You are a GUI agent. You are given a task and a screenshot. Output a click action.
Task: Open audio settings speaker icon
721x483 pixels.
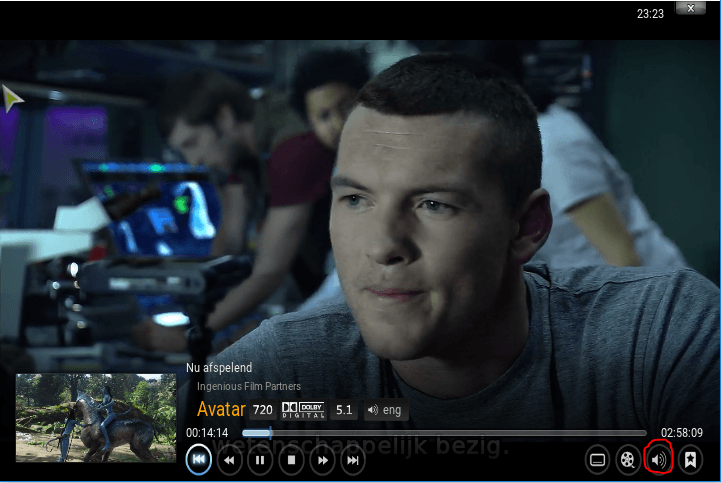click(x=659, y=460)
